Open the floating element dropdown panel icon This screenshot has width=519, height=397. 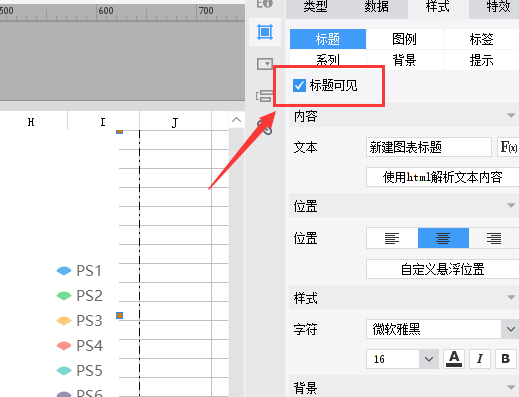pyautogui.click(x=265, y=64)
